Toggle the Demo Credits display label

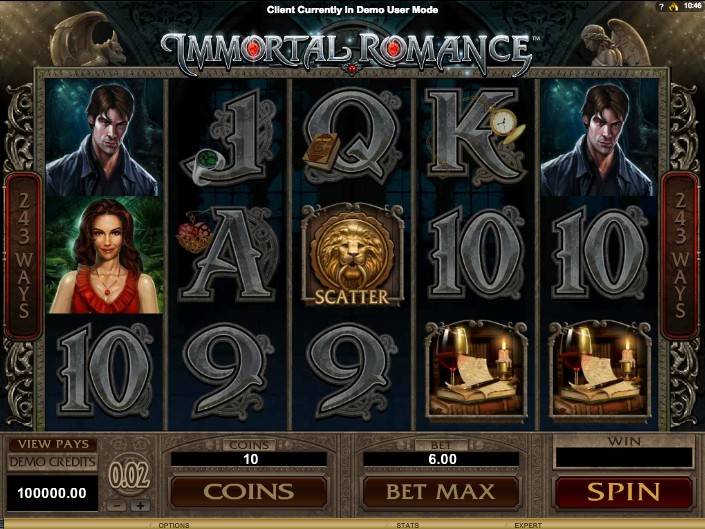pyautogui.click(x=53, y=462)
